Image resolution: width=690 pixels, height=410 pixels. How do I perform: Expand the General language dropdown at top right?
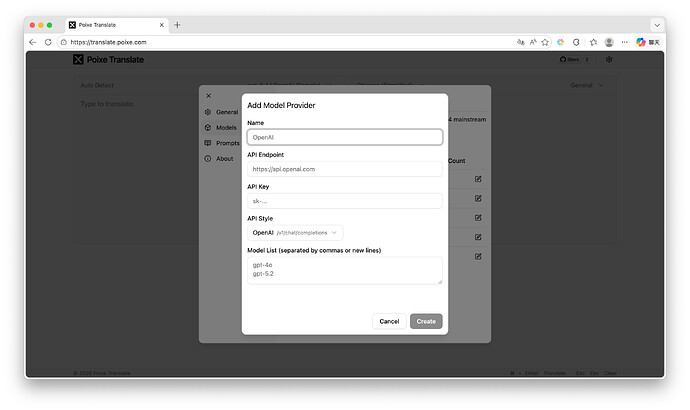587,86
